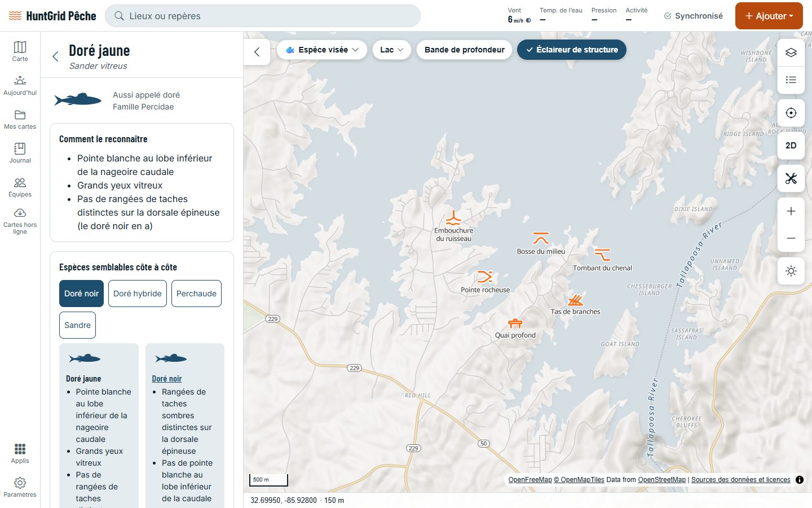
Task: Open the Carte map view in sidebar
Action: [20, 51]
